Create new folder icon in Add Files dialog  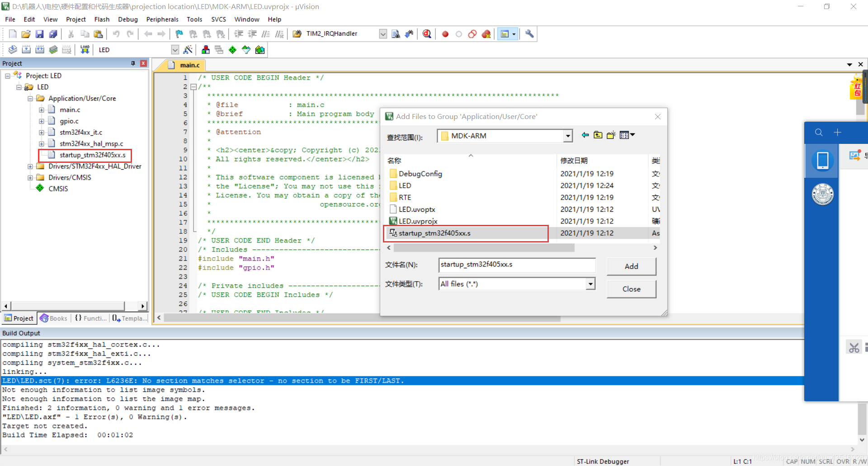611,135
